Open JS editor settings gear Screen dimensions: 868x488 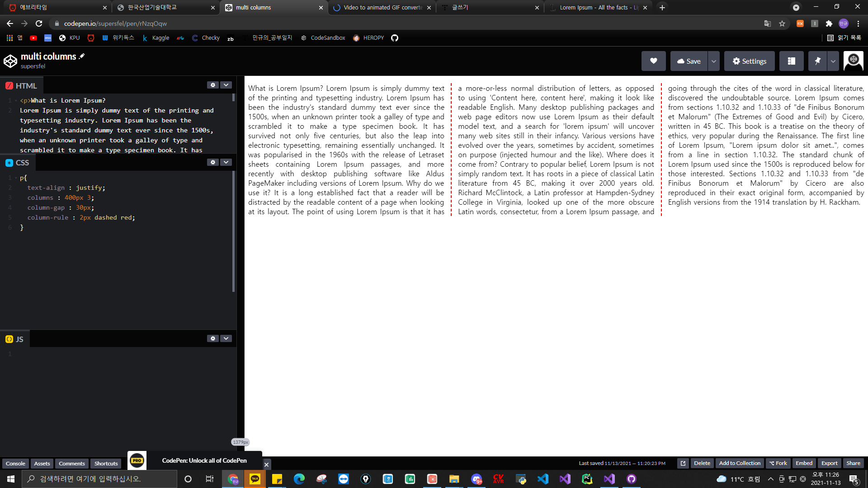(213, 338)
